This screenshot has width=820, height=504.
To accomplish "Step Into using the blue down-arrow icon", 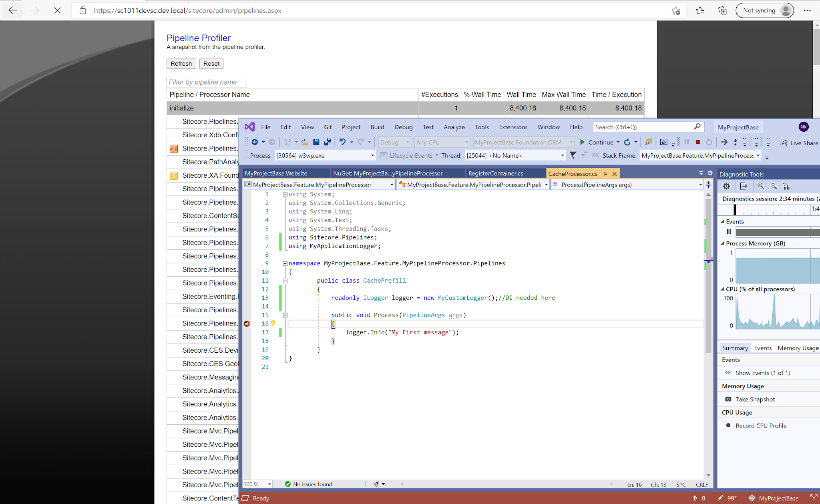I will click(735, 142).
